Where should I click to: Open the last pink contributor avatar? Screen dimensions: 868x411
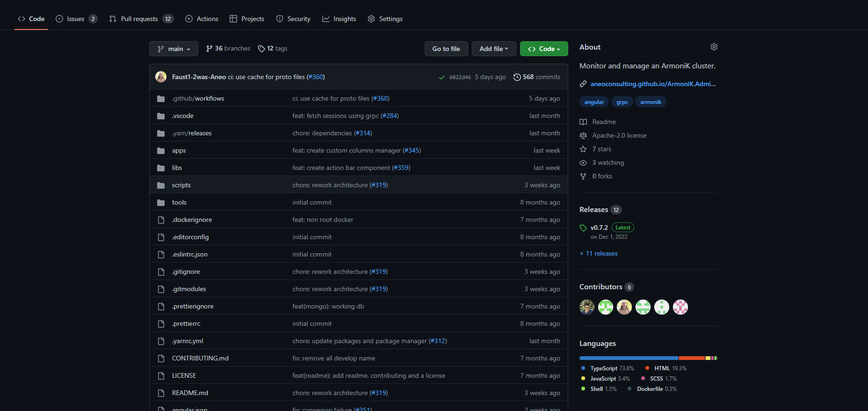(680, 307)
